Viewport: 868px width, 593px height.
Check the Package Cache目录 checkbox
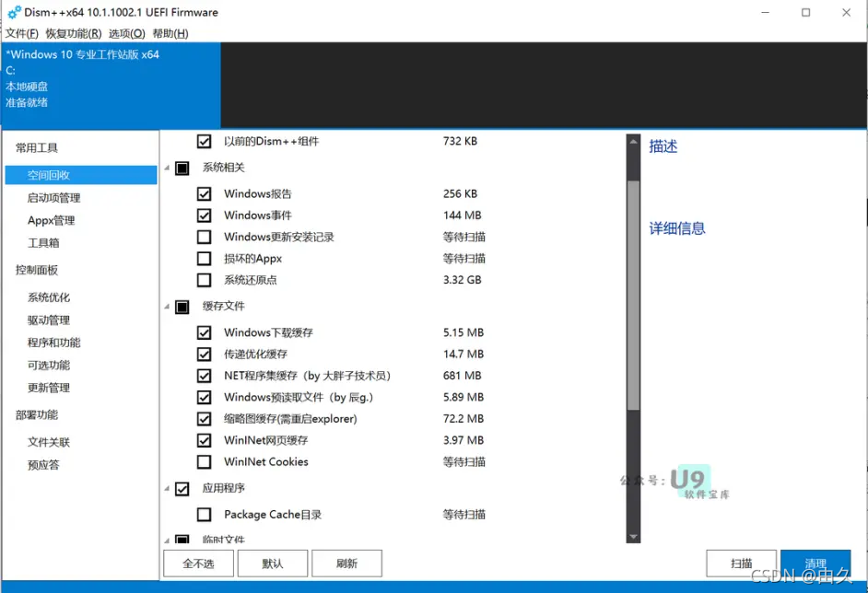pyautogui.click(x=205, y=515)
